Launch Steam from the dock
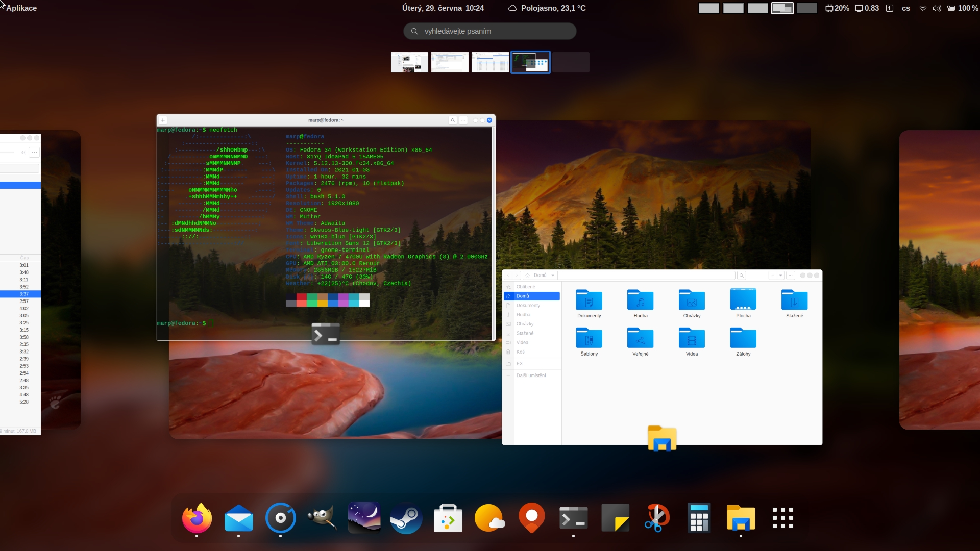980x551 pixels. (406, 518)
